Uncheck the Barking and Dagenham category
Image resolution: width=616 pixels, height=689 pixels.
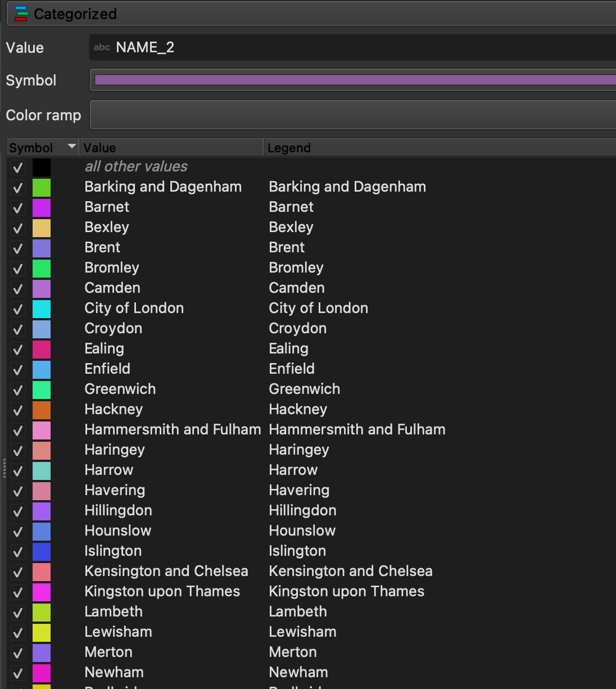(x=18, y=188)
